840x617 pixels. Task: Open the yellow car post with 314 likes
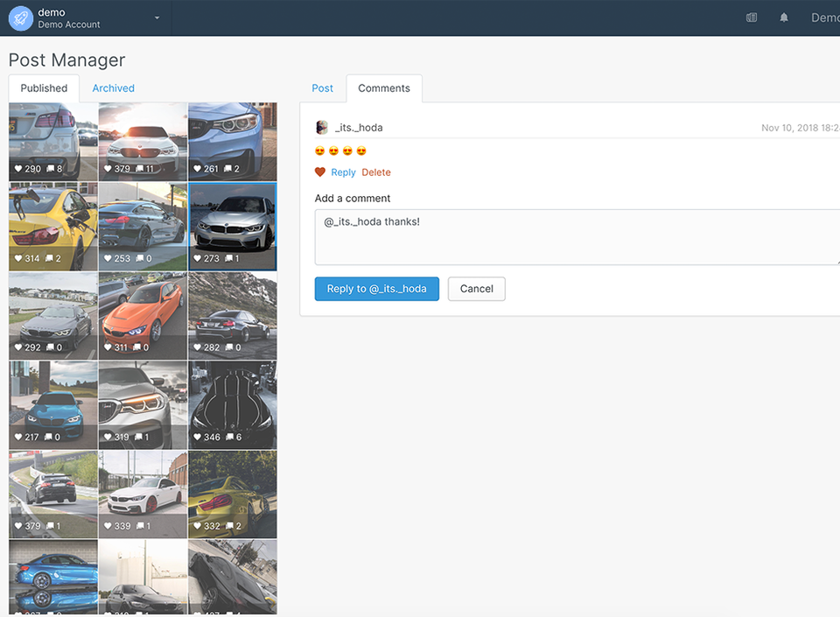[53, 226]
